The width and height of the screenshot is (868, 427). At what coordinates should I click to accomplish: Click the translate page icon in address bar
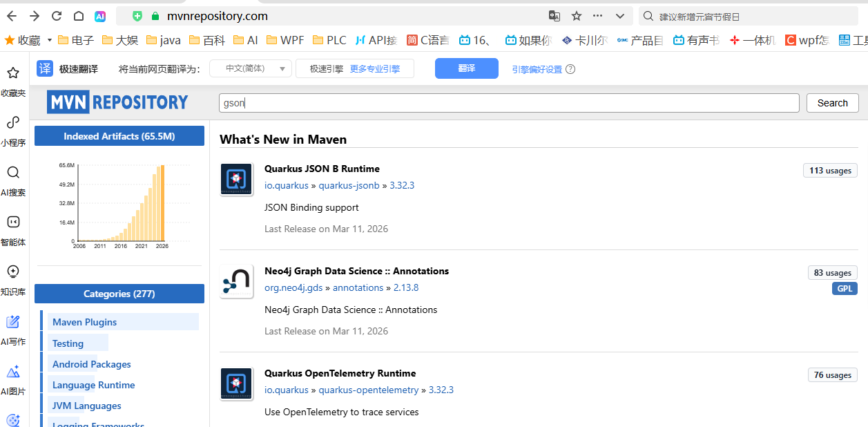tap(554, 16)
